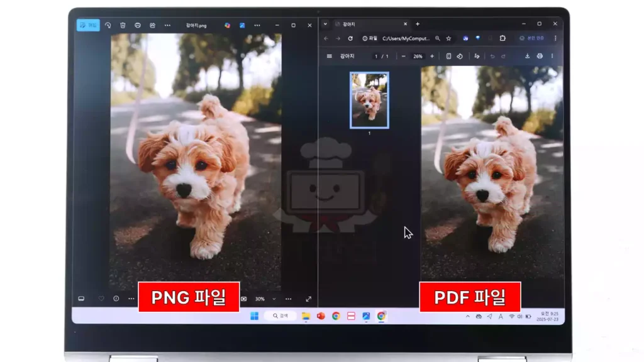
Task: Toggle the favorite heart on the photo
Action: 101,299
